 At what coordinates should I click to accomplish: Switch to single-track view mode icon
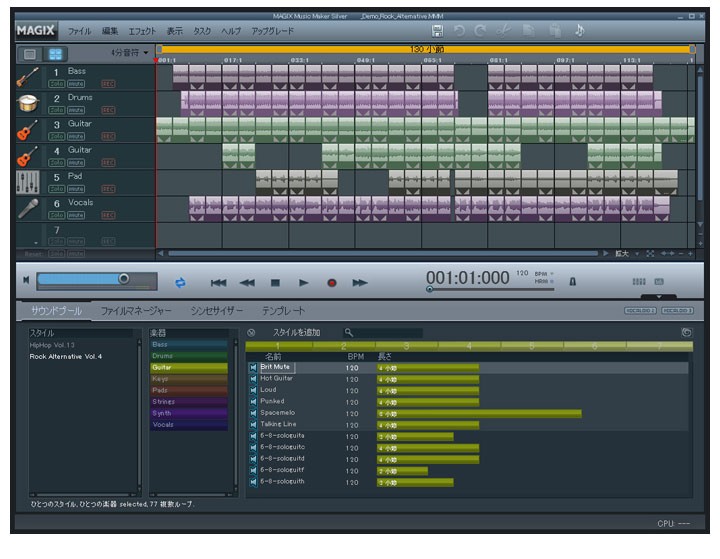(30, 54)
